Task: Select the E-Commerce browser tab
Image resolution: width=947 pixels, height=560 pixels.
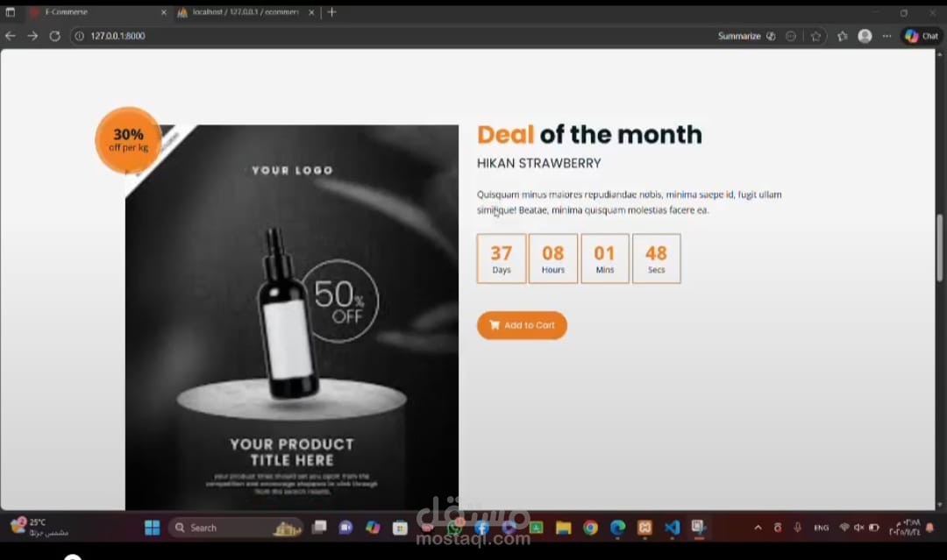Action: point(96,12)
